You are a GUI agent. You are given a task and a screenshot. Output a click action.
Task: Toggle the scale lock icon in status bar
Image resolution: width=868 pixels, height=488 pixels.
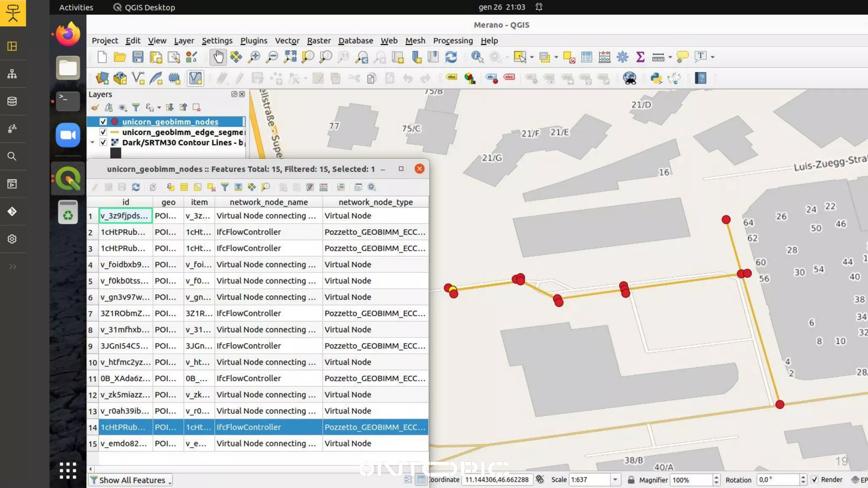point(631,480)
